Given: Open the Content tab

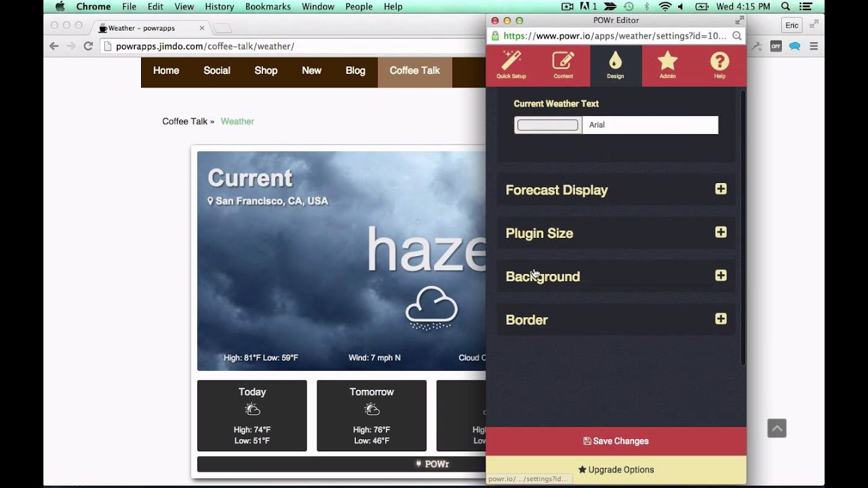Looking at the screenshot, I should [x=564, y=66].
